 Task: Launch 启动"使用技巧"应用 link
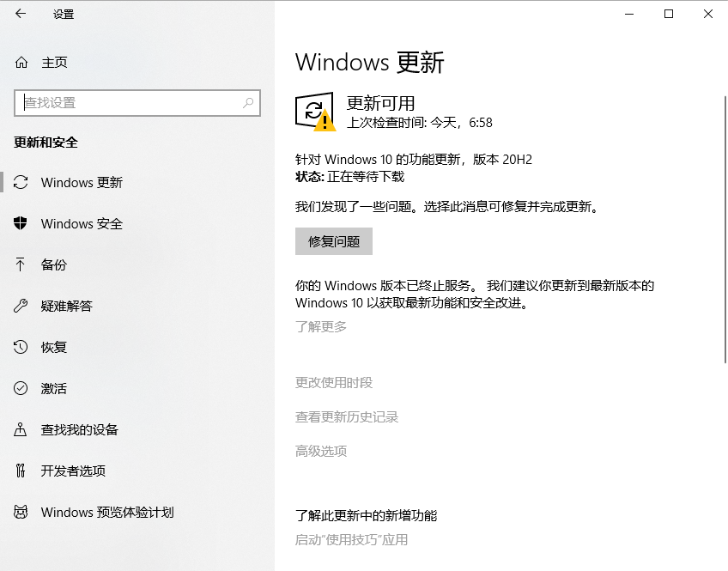tap(351, 540)
